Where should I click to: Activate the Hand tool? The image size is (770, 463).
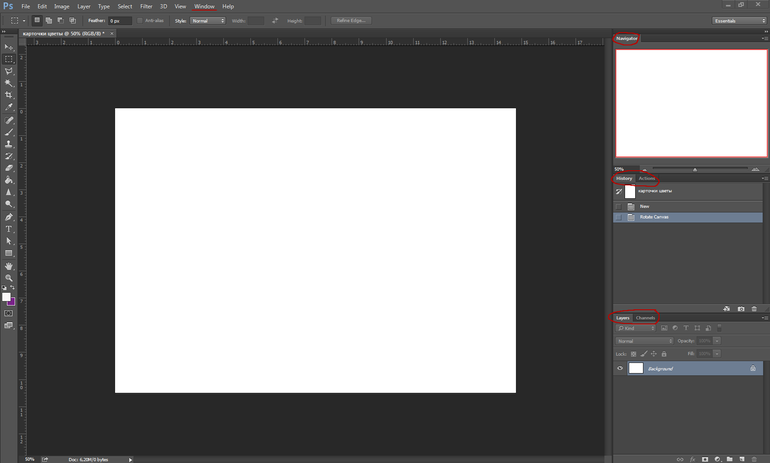pyautogui.click(x=9, y=266)
